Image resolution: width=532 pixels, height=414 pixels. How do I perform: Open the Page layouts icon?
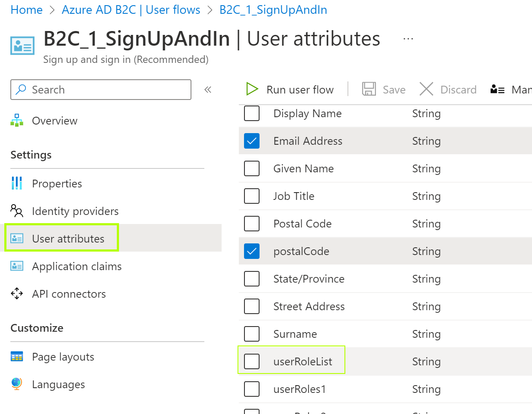[x=17, y=357]
